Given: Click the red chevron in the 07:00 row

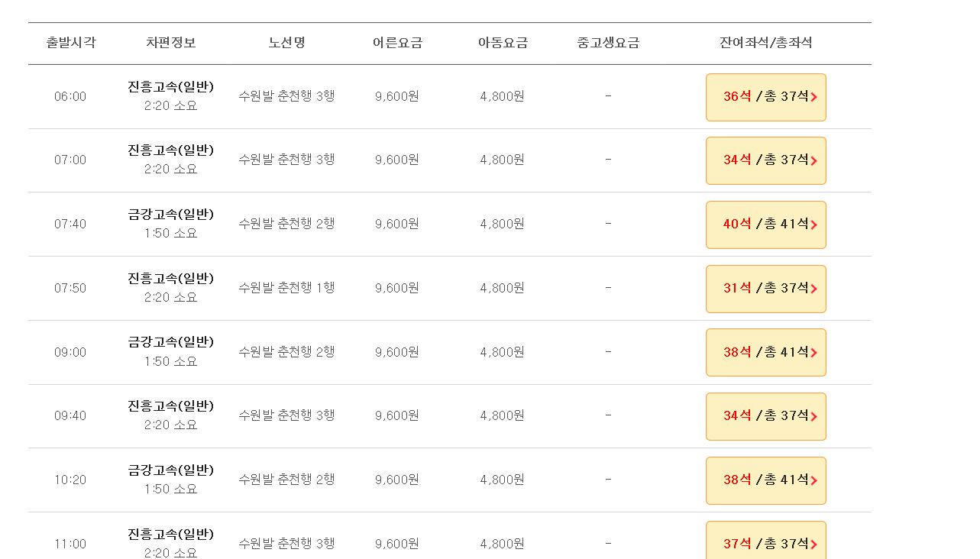Looking at the screenshot, I should pyautogui.click(x=814, y=161).
